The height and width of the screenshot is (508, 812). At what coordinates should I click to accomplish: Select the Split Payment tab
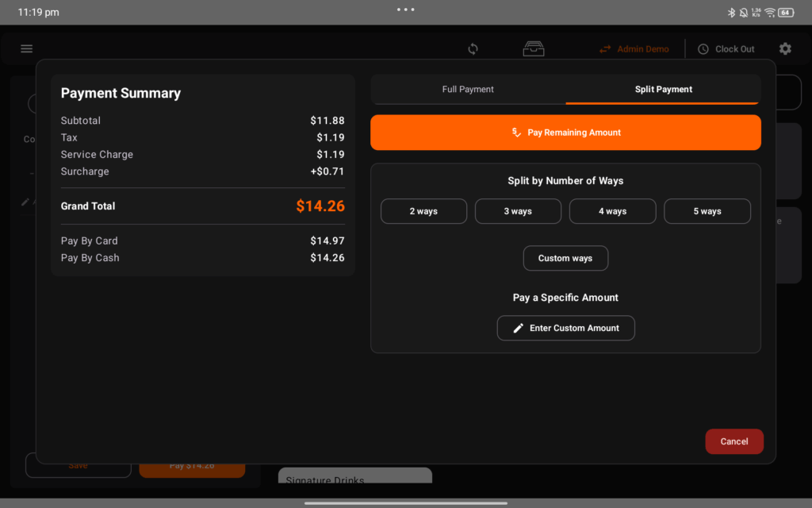(663, 90)
